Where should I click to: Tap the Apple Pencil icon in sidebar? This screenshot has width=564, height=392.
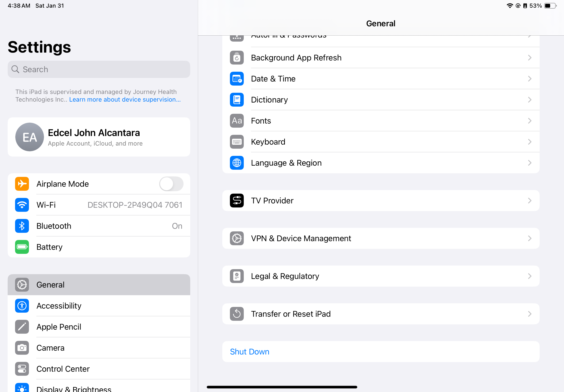22,327
